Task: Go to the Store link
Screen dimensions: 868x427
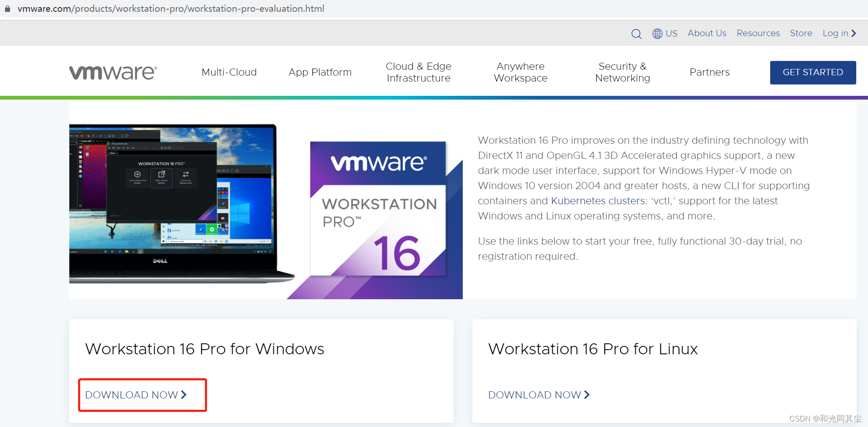Action: [x=801, y=33]
